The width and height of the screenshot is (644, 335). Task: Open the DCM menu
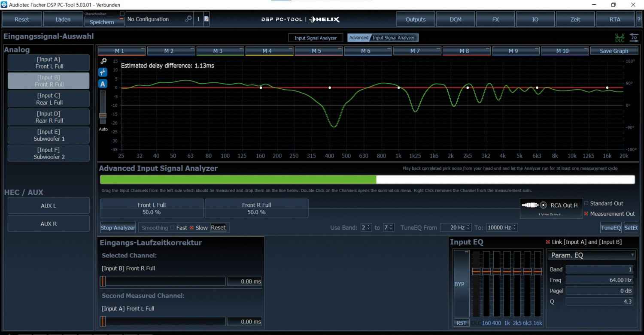click(x=456, y=19)
